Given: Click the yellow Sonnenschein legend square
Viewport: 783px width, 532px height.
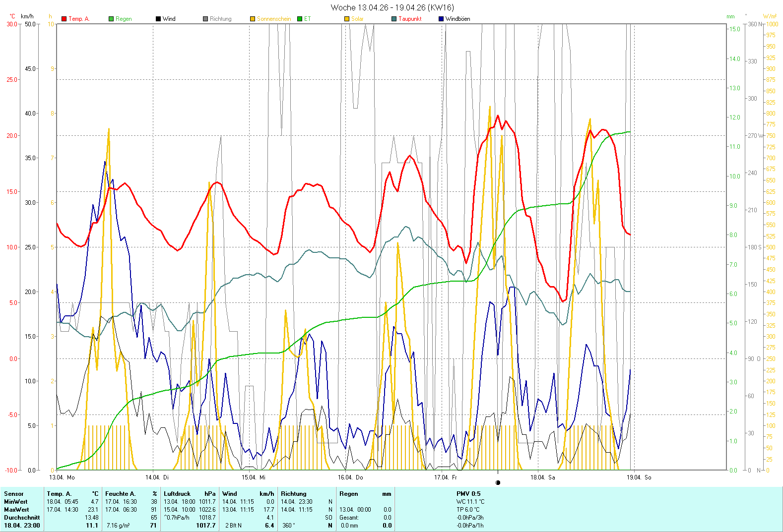Looking at the screenshot, I should pos(253,19).
